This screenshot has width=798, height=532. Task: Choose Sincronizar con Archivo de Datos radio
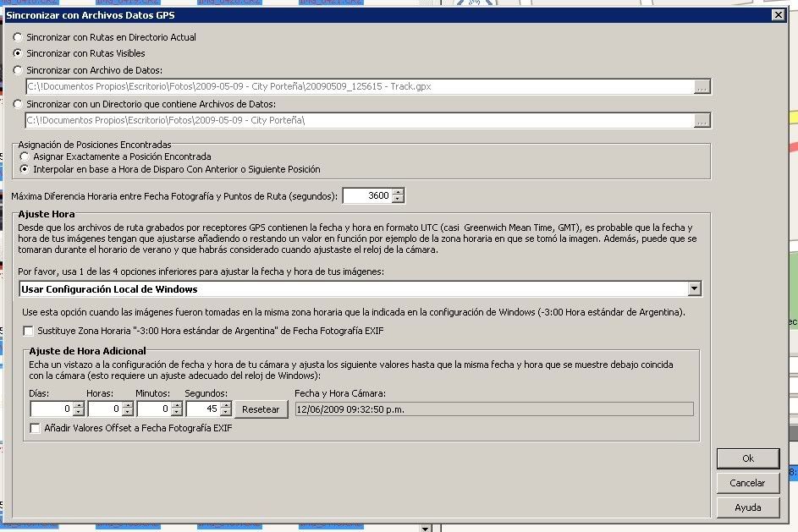click(x=18, y=70)
